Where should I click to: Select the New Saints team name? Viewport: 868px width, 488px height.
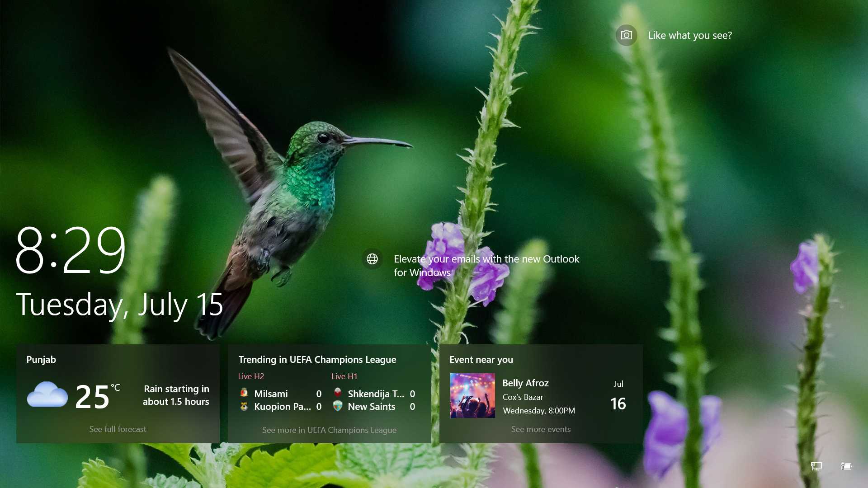(x=372, y=406)
